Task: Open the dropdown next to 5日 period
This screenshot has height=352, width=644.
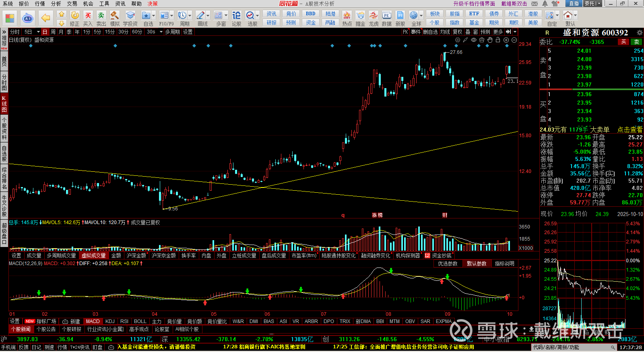Action: 38,32
